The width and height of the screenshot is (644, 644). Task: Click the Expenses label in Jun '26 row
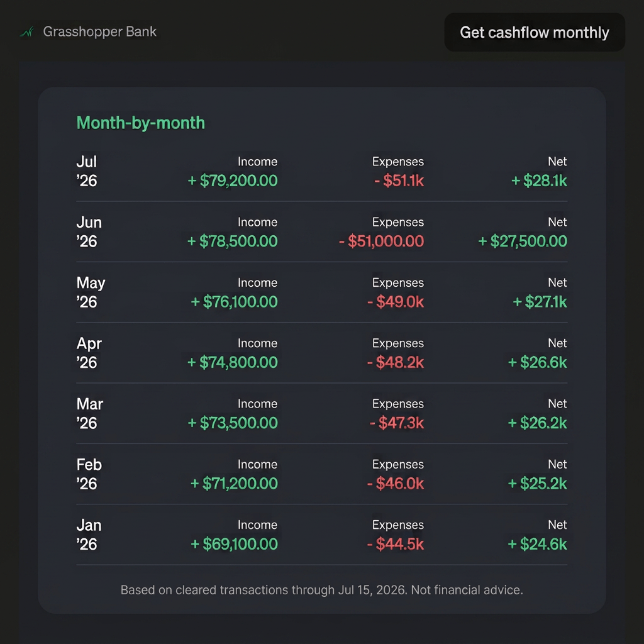(398, 222)
